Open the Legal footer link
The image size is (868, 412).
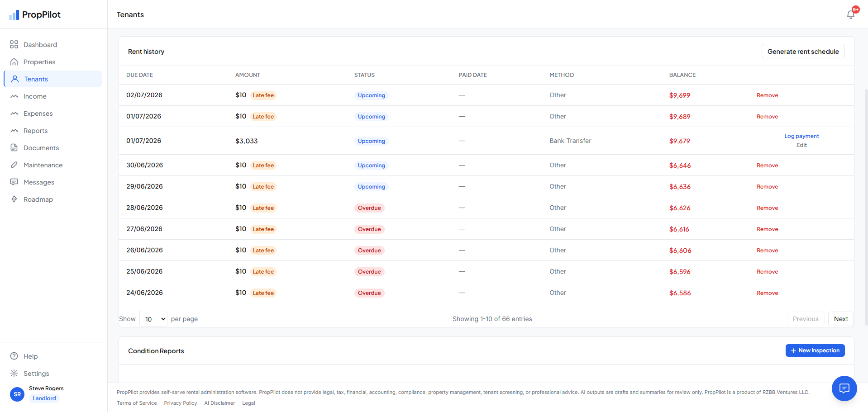pos(248,403)
